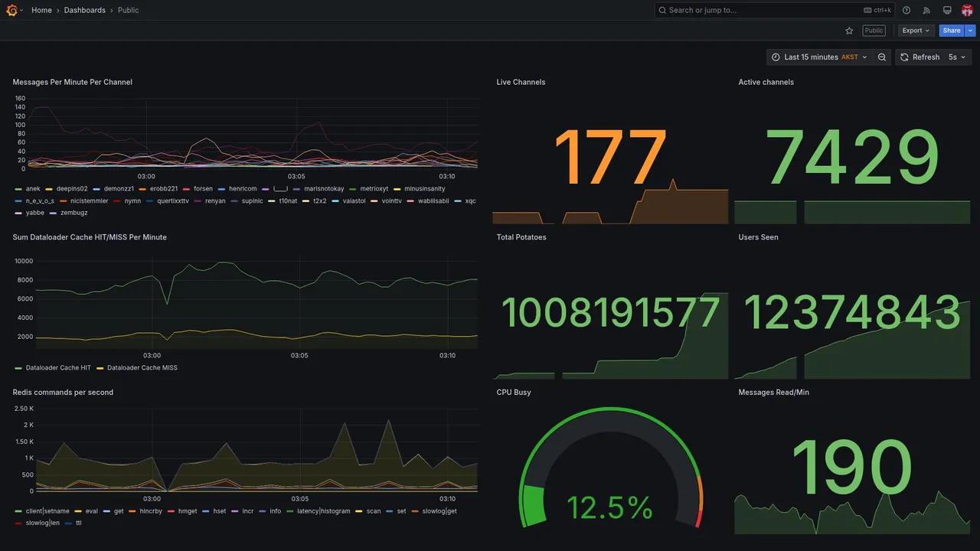Image resolution: width=980 pixels, height=551 pixels.
Task: Click the monitor icon in top bar
Action: pos(947,10)
